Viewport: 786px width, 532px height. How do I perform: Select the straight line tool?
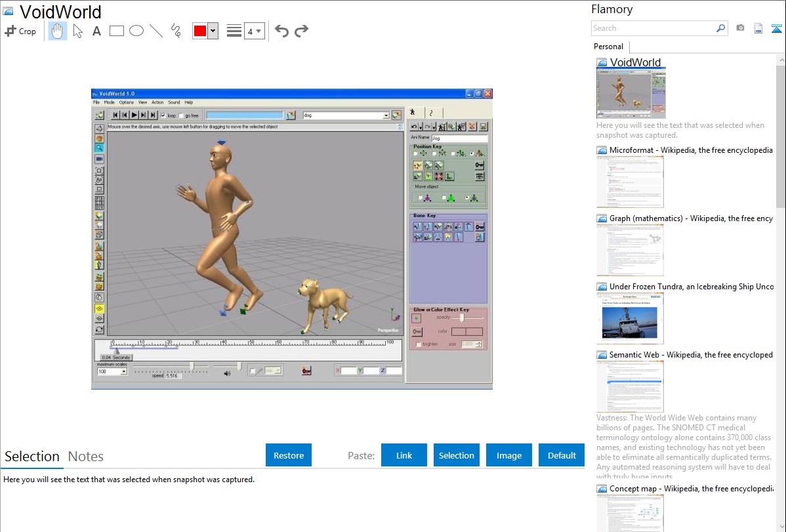tap(156, 31)
